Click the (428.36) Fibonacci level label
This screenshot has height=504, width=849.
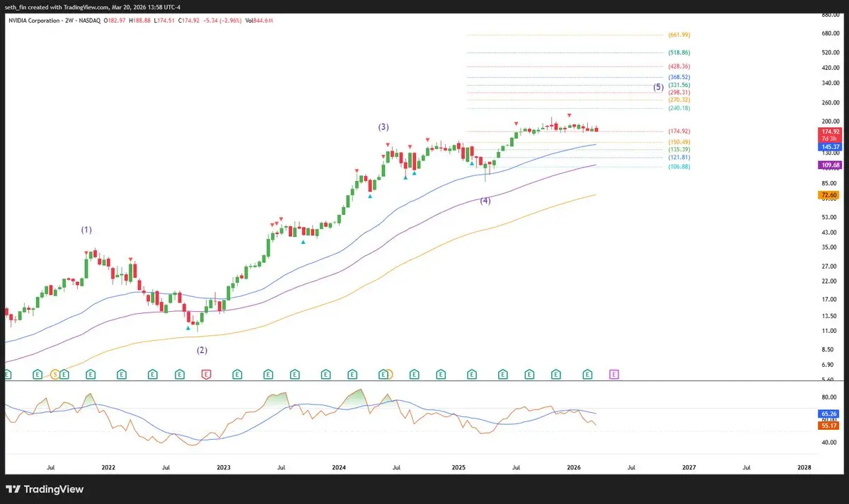(x=680, y=66)
